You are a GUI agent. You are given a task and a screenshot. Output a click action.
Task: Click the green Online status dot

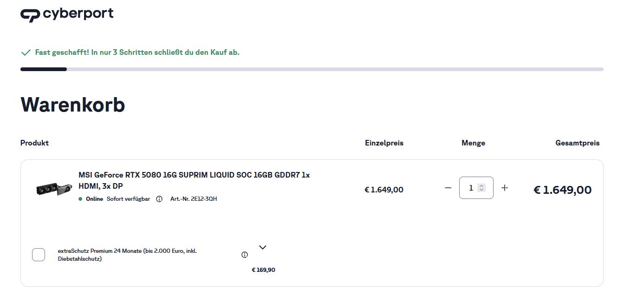(80, 199)
